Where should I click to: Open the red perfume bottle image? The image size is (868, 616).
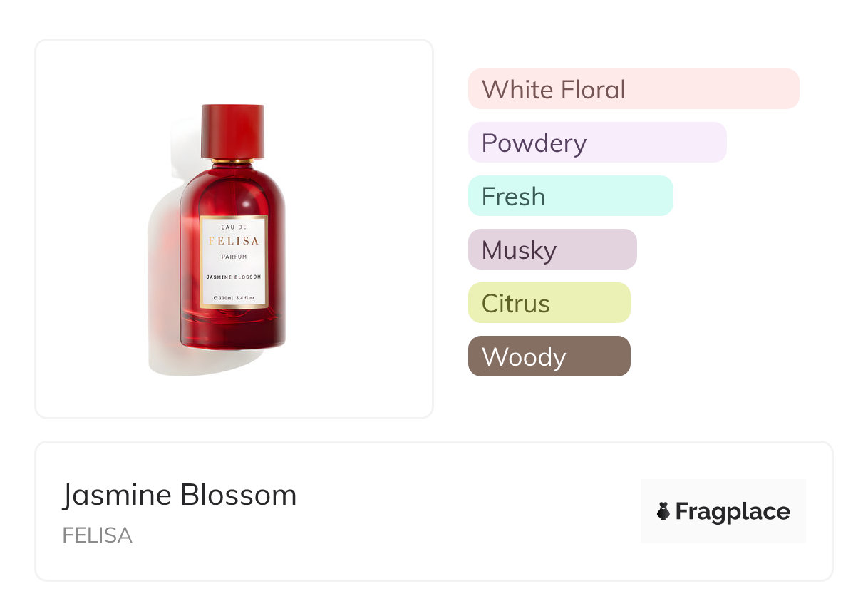coord(232,235)
